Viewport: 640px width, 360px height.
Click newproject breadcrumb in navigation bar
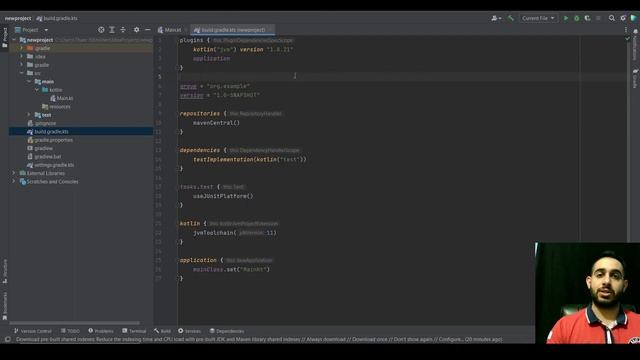tap(18, 18)
